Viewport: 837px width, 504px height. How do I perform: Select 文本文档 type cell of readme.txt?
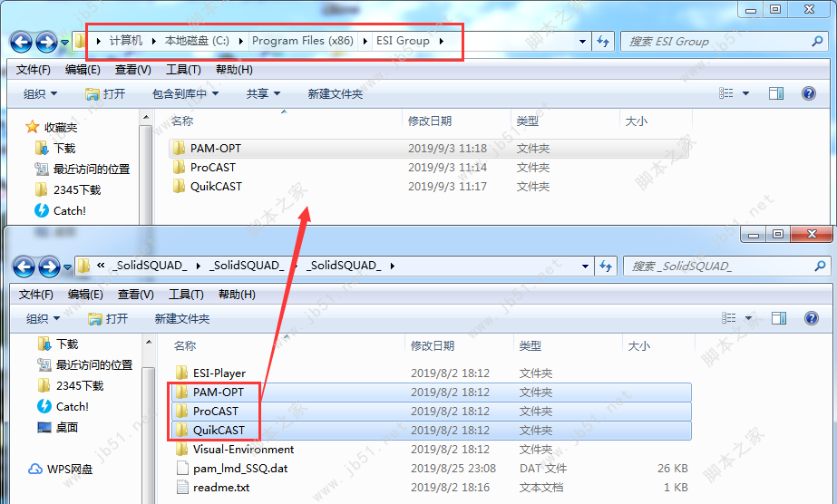click(x=541, y=487)
